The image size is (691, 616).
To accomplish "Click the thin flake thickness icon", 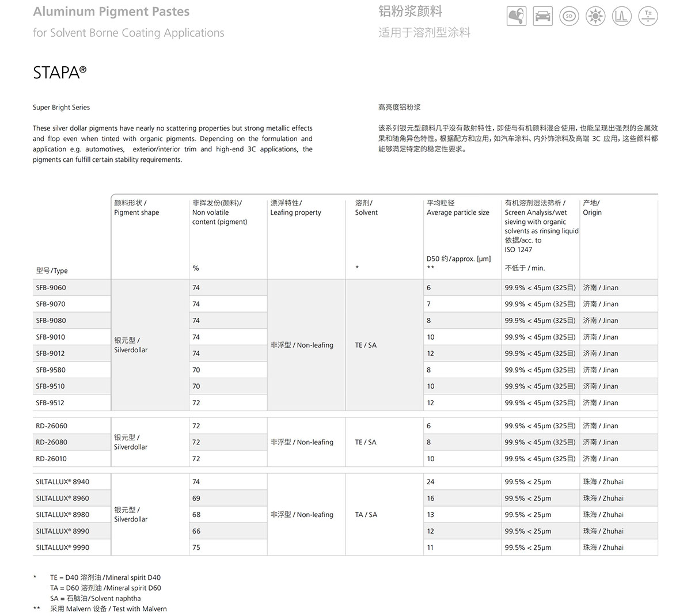I will pyautogui.click(x=648, y=16).
